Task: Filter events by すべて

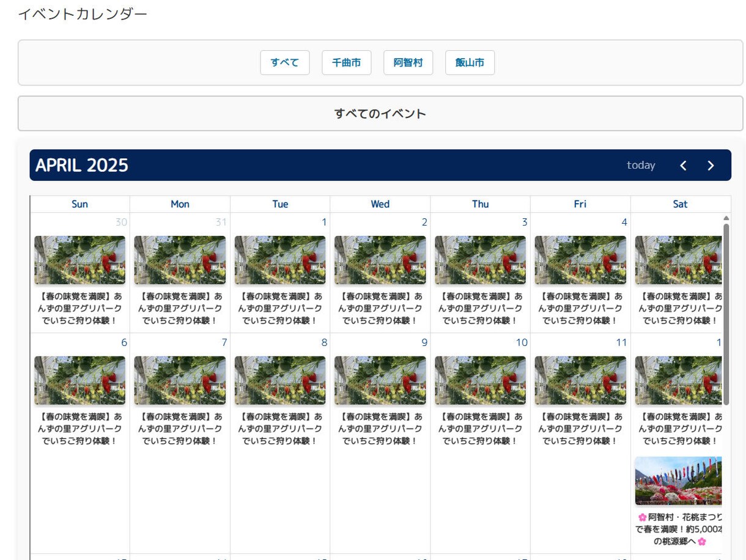Action: (x=285, y=62)
